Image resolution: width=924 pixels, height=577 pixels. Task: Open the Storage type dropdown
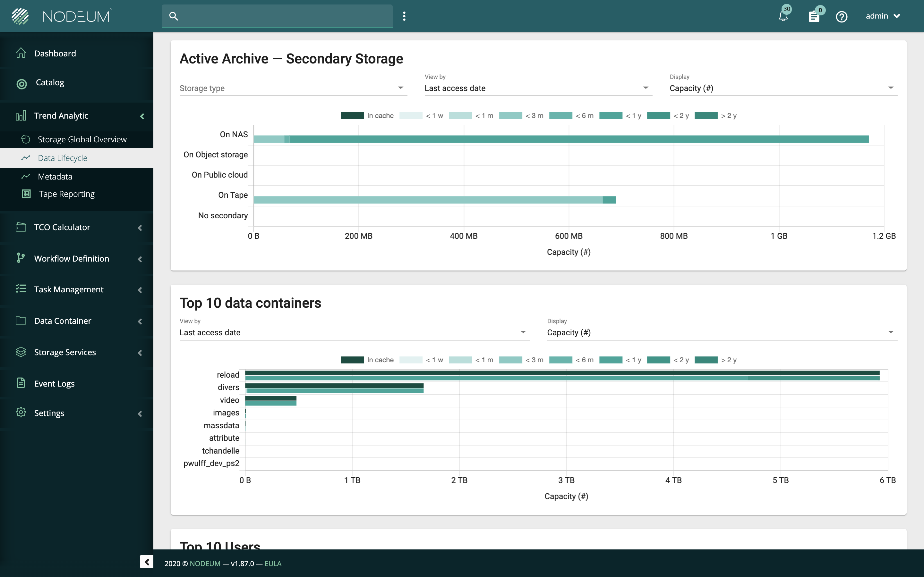point(293,88)
